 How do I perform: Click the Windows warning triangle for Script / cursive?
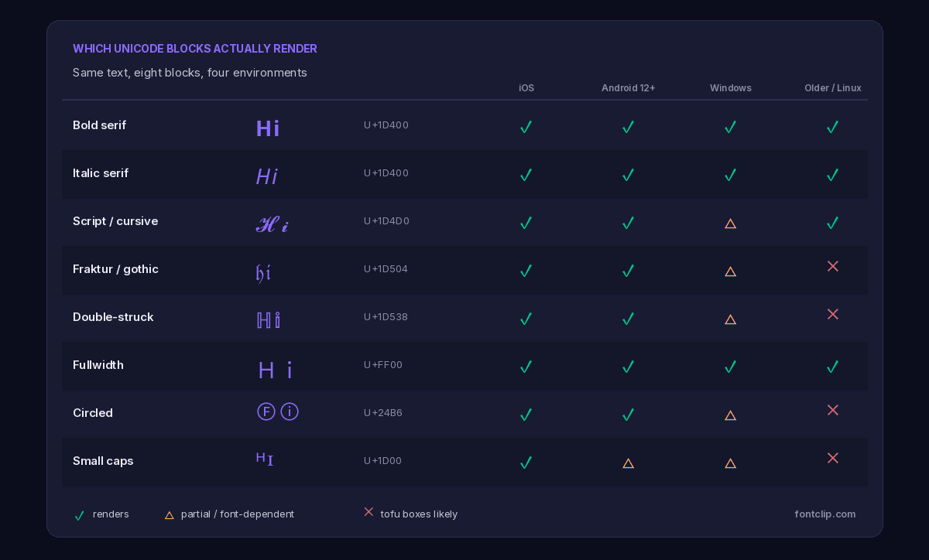[730, 224]
